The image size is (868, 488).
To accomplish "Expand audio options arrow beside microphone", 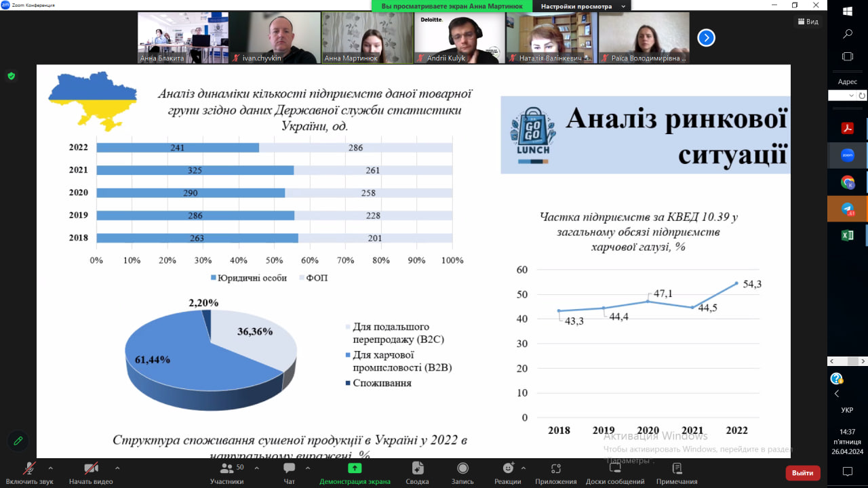I will click(x=51, y=468).
